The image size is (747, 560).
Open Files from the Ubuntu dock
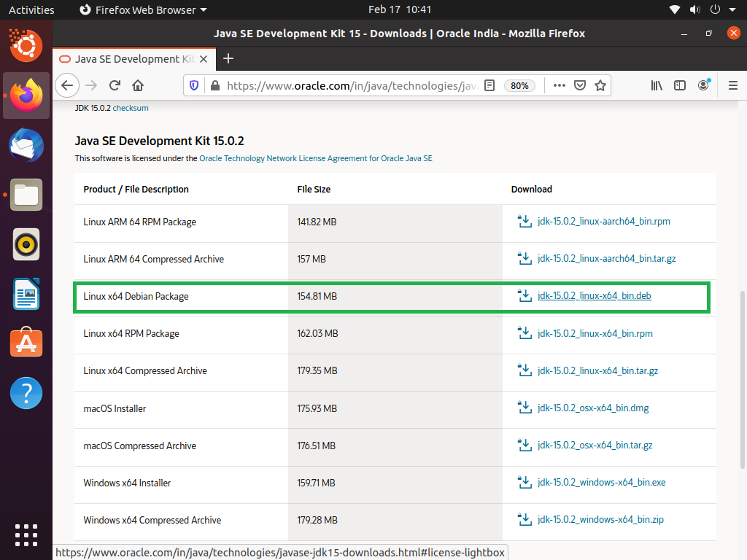pyautogui.click(x=26, y=195)
